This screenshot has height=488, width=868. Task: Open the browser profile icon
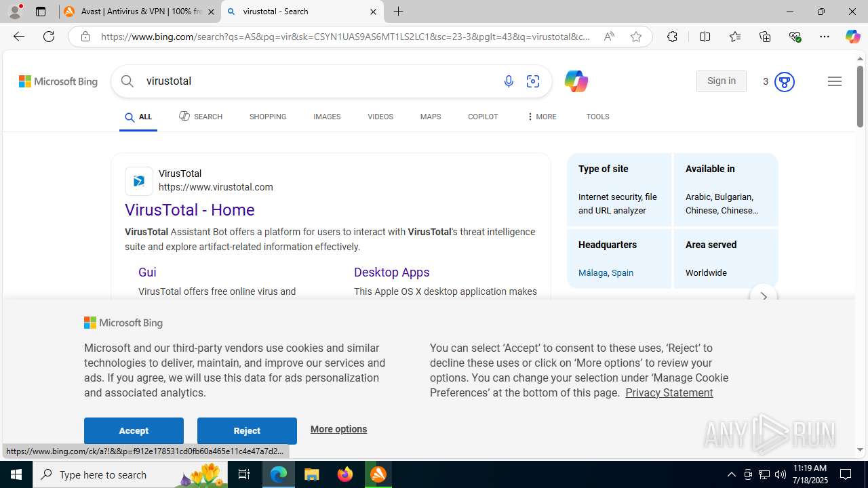point(15,12)
